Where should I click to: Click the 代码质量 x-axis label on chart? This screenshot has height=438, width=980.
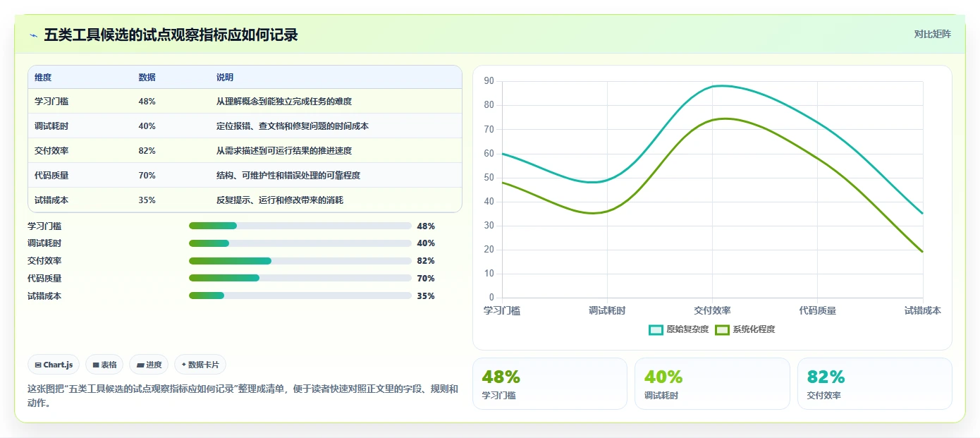click(818, 310)
